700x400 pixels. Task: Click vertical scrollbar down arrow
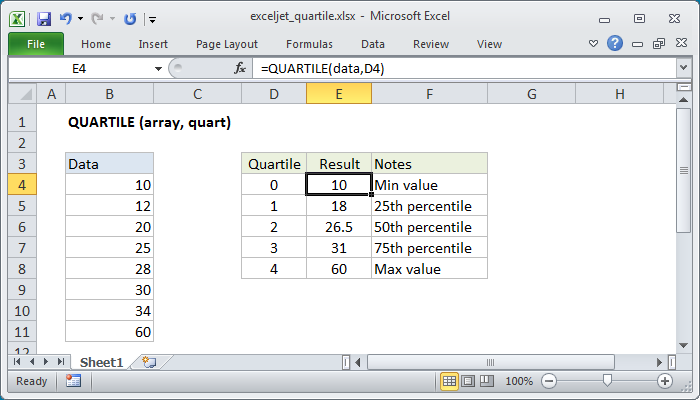click(683, 345)
